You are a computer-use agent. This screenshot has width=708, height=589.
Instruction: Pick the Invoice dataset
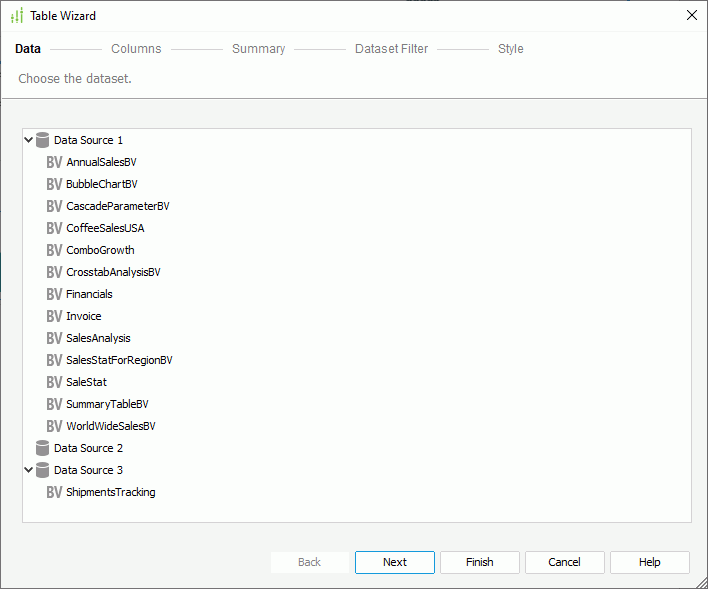(x=84, y=316)
